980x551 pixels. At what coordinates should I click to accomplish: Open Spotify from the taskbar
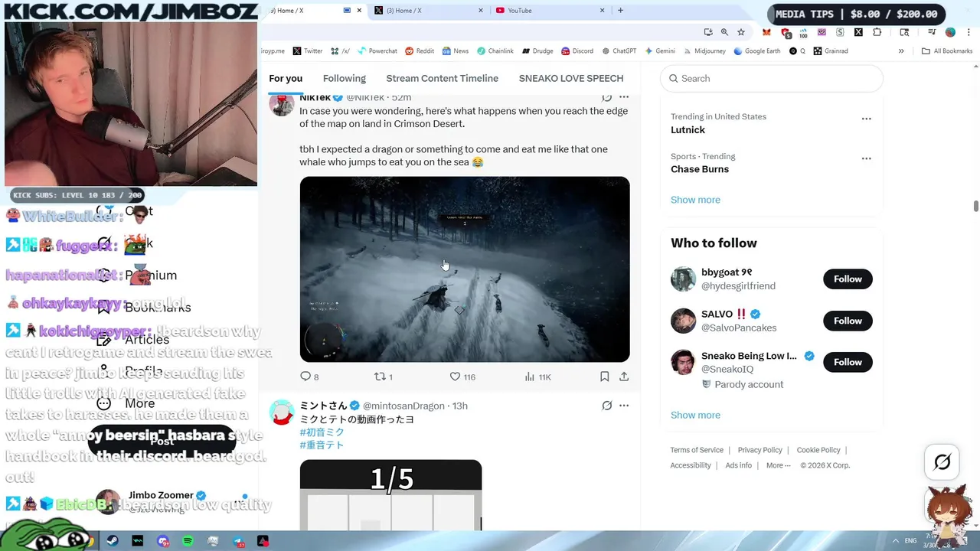click(x=188, y=541)
